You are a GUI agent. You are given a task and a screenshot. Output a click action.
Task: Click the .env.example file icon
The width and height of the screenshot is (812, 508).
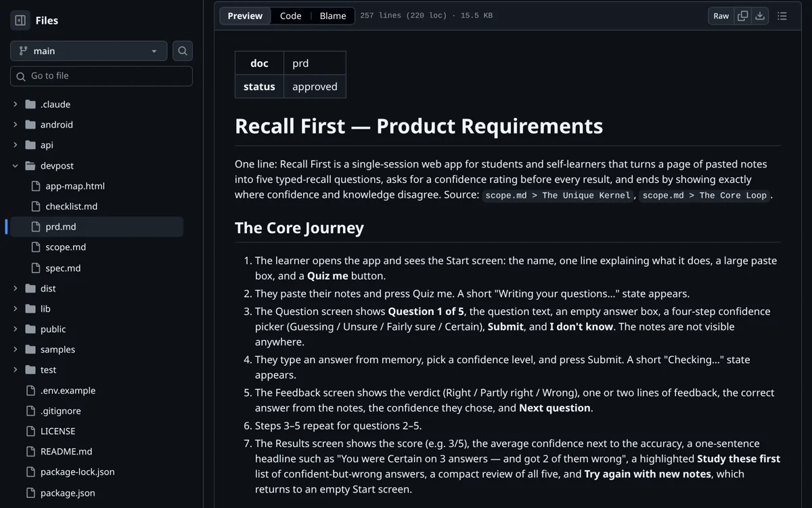point(30,390)
